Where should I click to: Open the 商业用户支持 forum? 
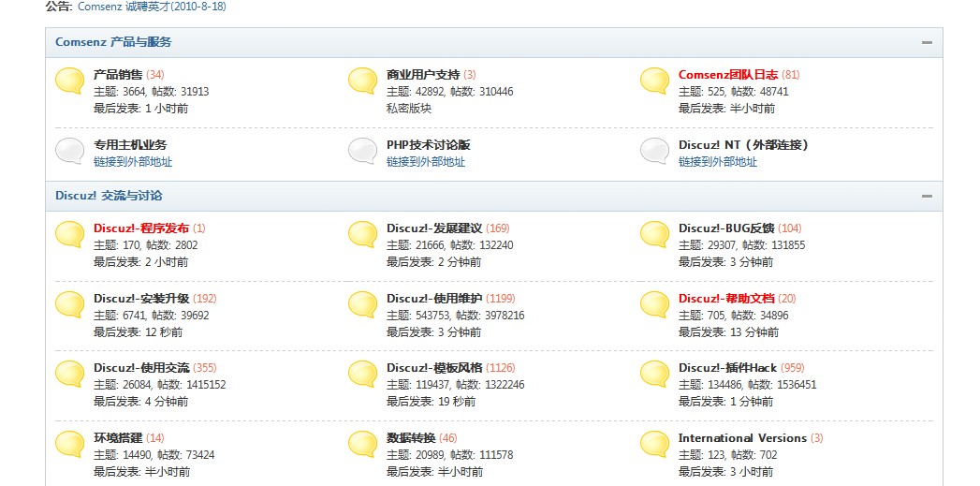pos(423,74)
